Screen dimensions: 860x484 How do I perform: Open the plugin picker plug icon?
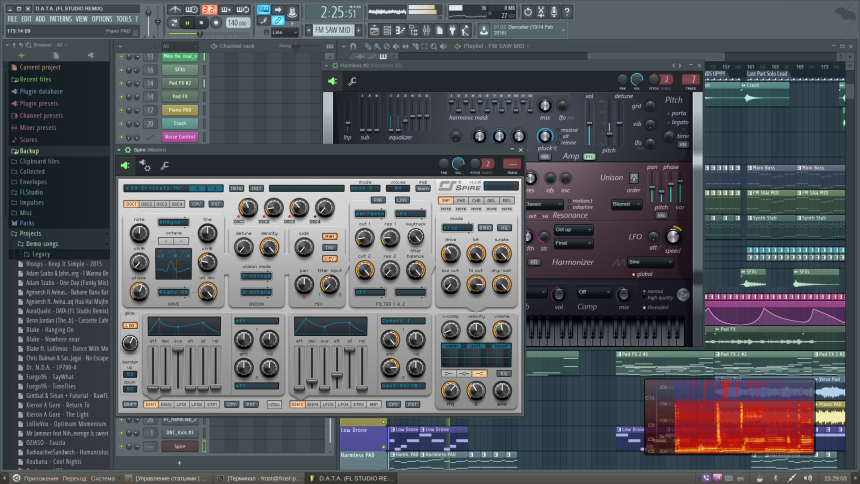pyautogui.click(x=452, y=30)
